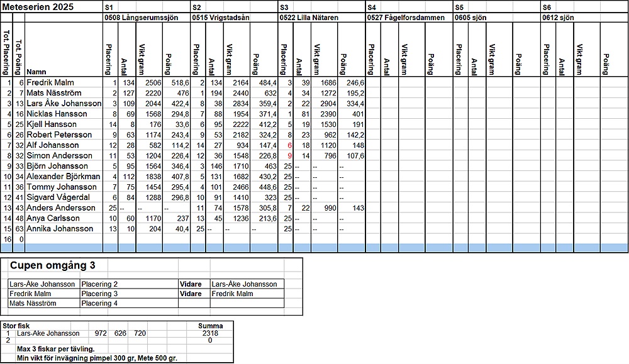
Task: Select Nicklas Hansson's name cell
Action: (x=57, y=114)
